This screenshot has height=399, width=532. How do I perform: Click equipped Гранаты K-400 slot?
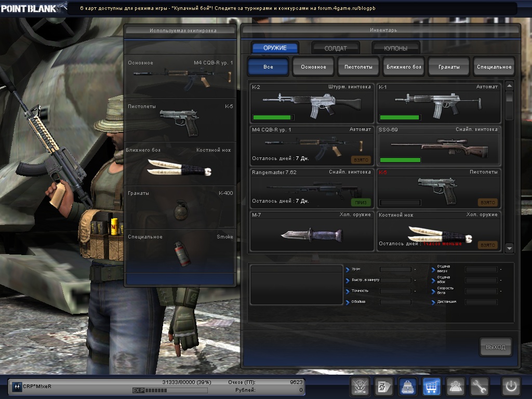[x=180, y=207]
